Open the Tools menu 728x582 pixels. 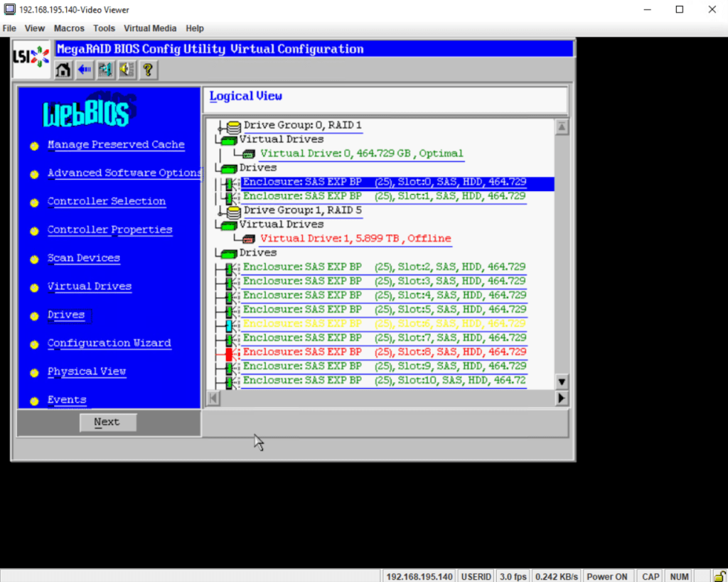click(x=104, y=28)
